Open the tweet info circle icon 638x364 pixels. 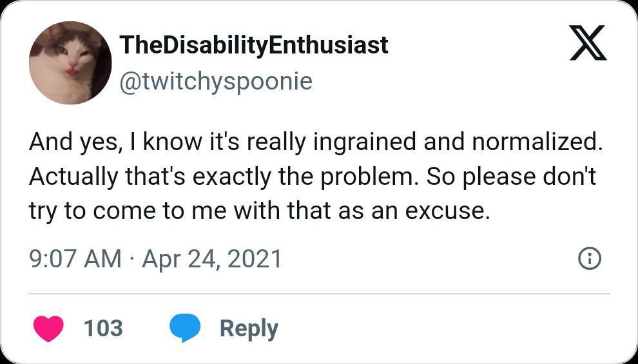(590, 259)
